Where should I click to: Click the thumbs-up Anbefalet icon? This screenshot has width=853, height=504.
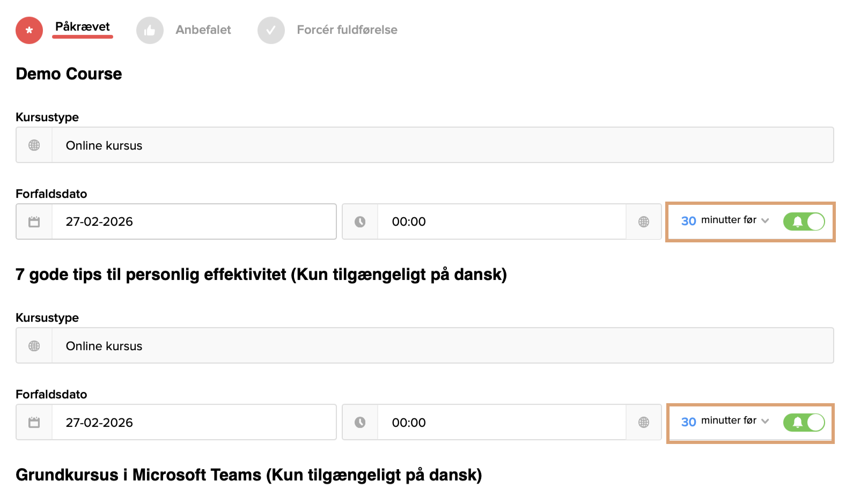pos(150,31)
